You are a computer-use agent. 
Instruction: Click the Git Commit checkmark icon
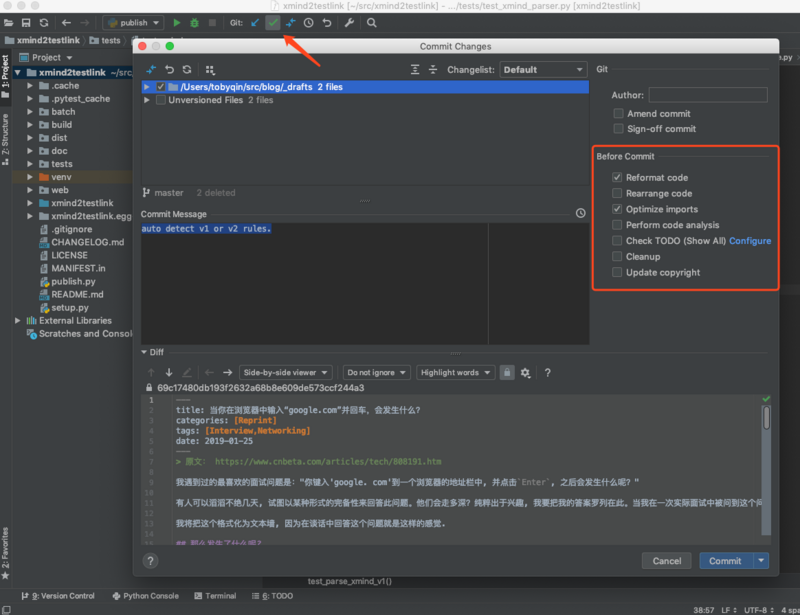tap(273, 23)
